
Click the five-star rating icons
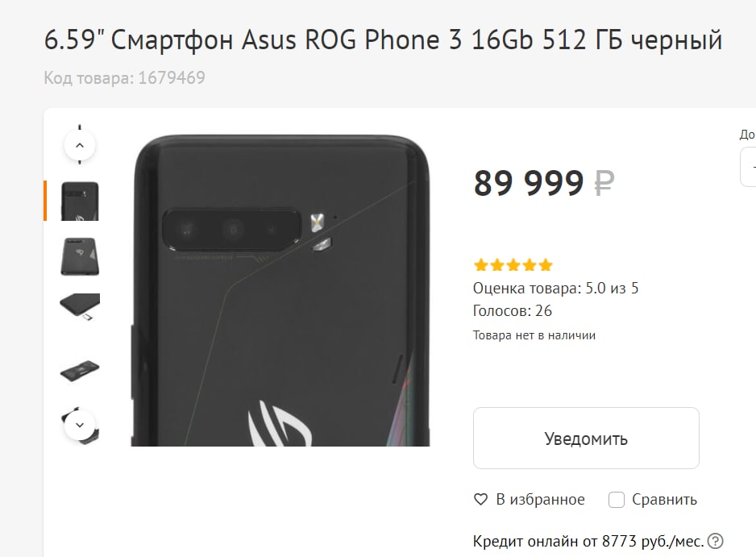pyautogui.click(x=513, y=264)
